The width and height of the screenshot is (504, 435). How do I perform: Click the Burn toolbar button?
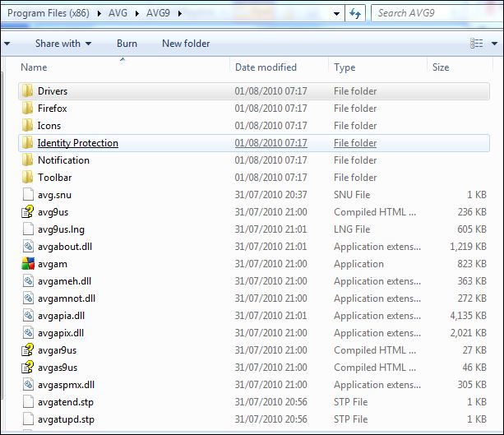(127, 44)
